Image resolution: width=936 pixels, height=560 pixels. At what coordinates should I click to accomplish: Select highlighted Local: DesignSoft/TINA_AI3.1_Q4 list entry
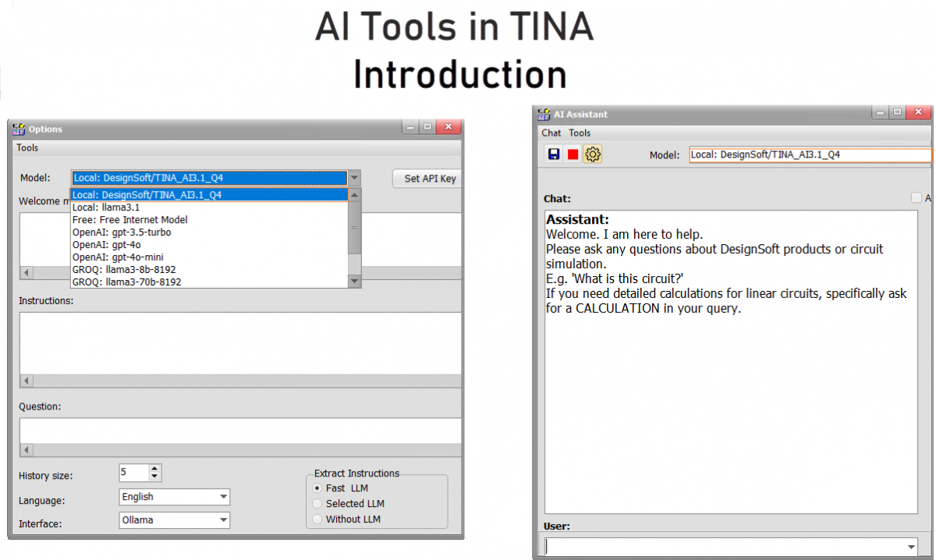tap(209, 195)
